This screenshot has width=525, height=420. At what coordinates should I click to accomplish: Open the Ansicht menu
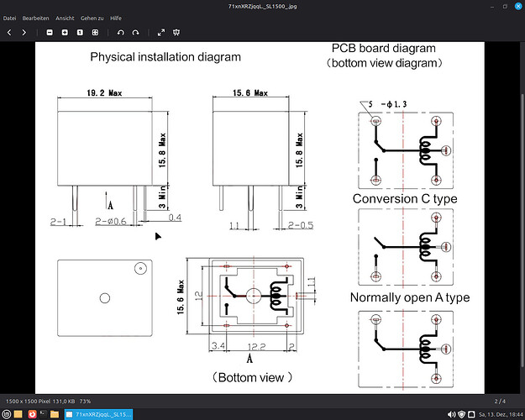65,18
